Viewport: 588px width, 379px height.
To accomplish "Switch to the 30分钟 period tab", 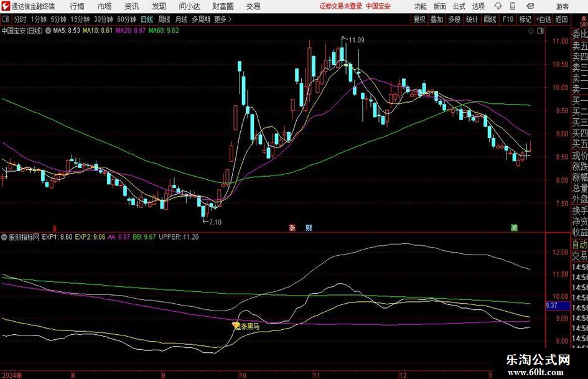I will coord(103,19).
